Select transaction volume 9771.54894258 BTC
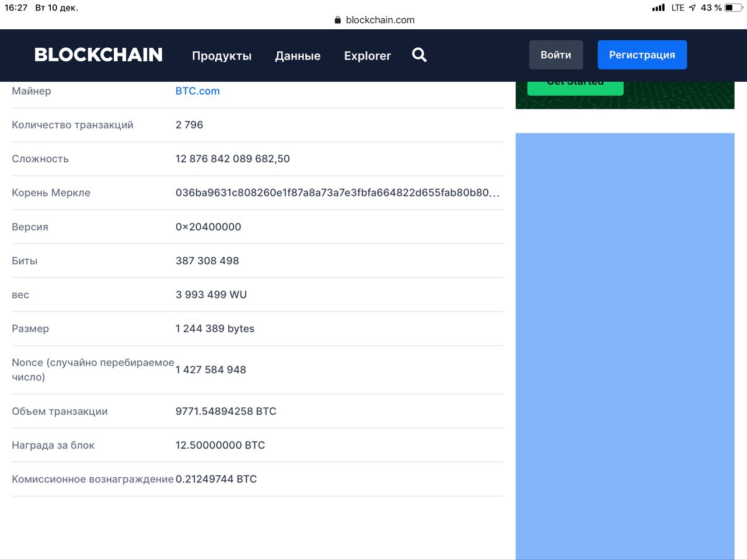 226,411
